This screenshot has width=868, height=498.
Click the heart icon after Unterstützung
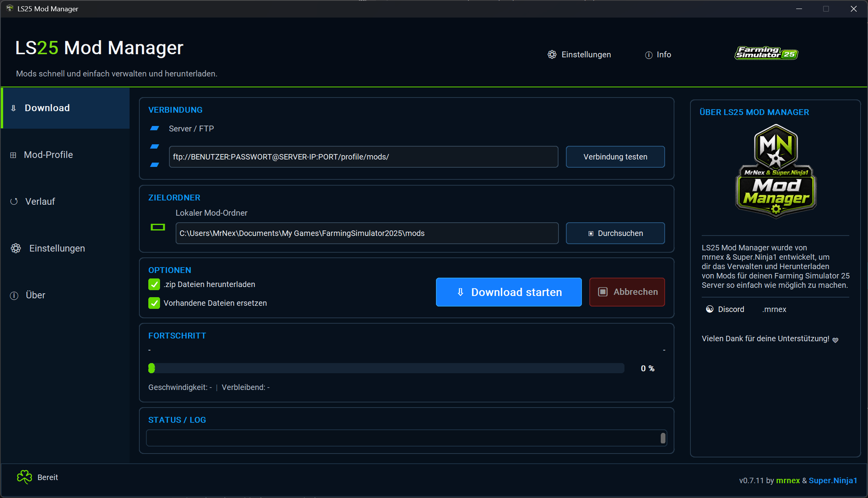pyautogui.click(x=835, y=340)
